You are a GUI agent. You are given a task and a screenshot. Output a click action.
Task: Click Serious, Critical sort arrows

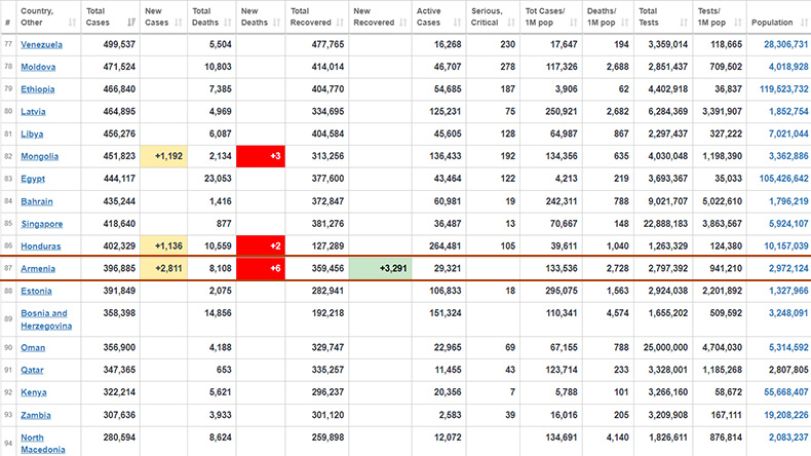click(x=511, y=22)
